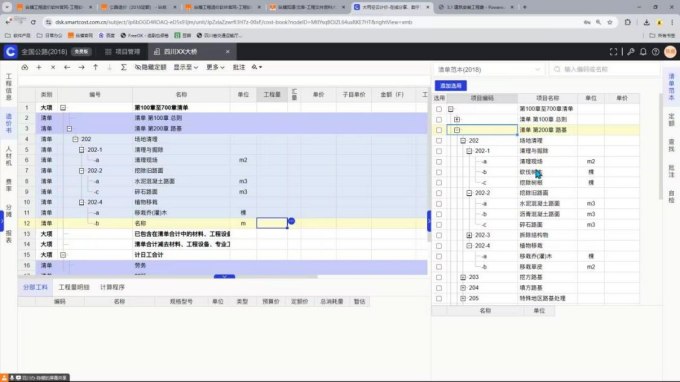The width and height of the screenshot is (680, 382).
Task: Click the move down arrow icon
Action: point(109,67)
